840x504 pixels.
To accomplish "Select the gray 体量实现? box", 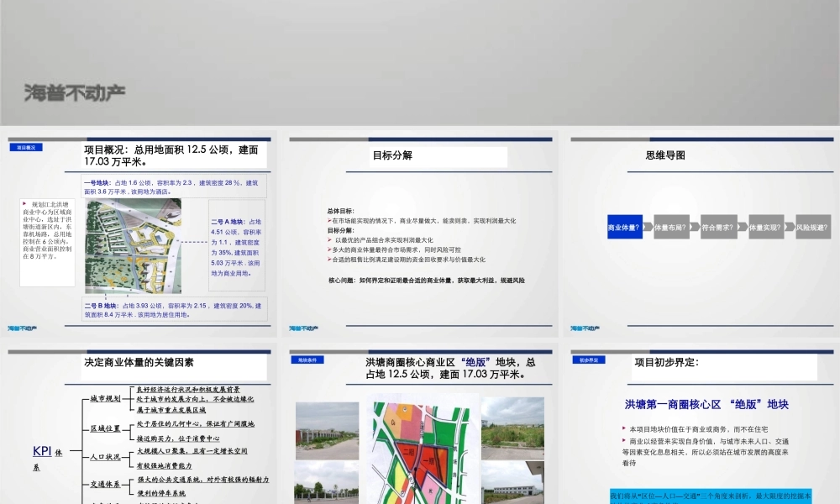I will [x=765, y=227].
